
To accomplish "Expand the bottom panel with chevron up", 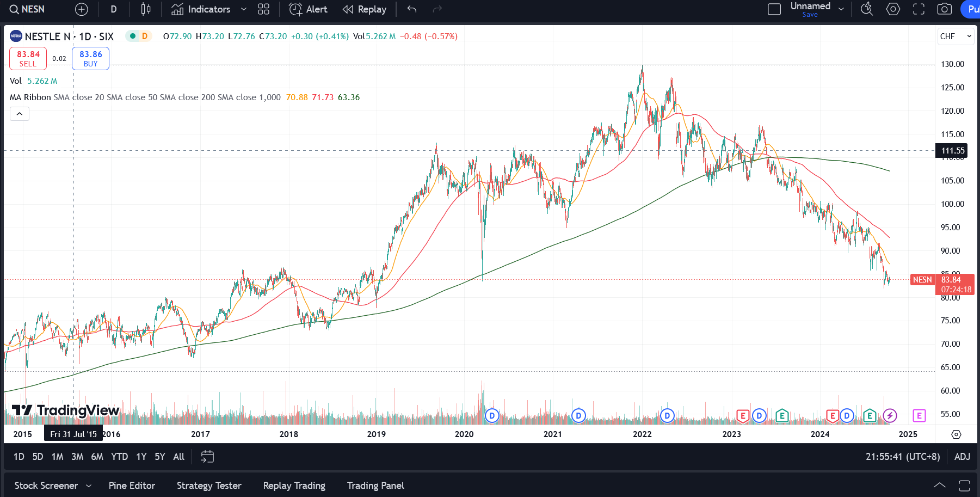I will tap(940, 485).
